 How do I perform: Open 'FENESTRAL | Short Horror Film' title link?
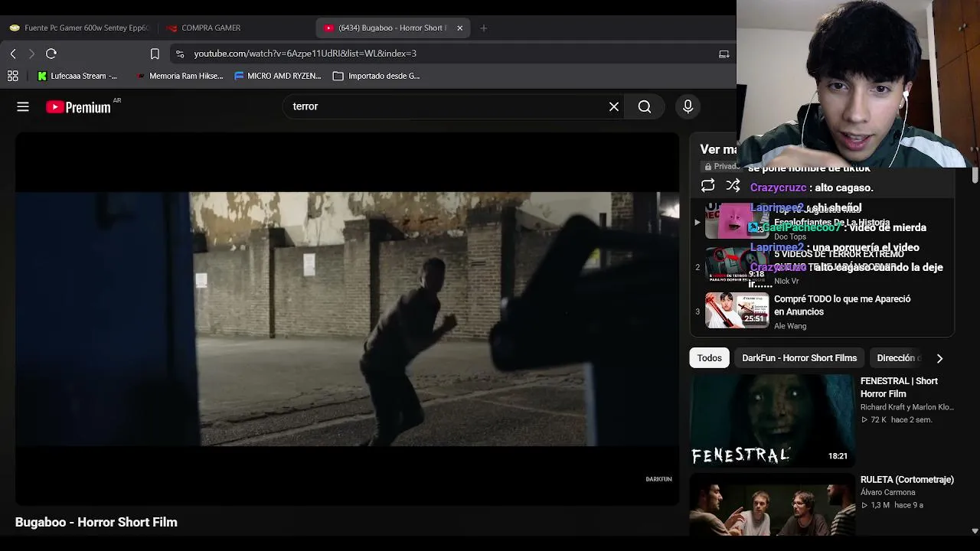click(x=899, y=387)
